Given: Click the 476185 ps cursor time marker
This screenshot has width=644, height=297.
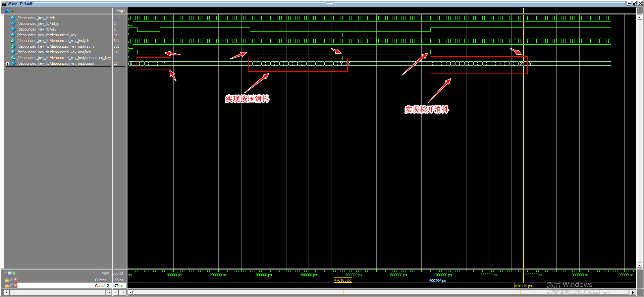Looking at the screenshot, I should 342,280.
